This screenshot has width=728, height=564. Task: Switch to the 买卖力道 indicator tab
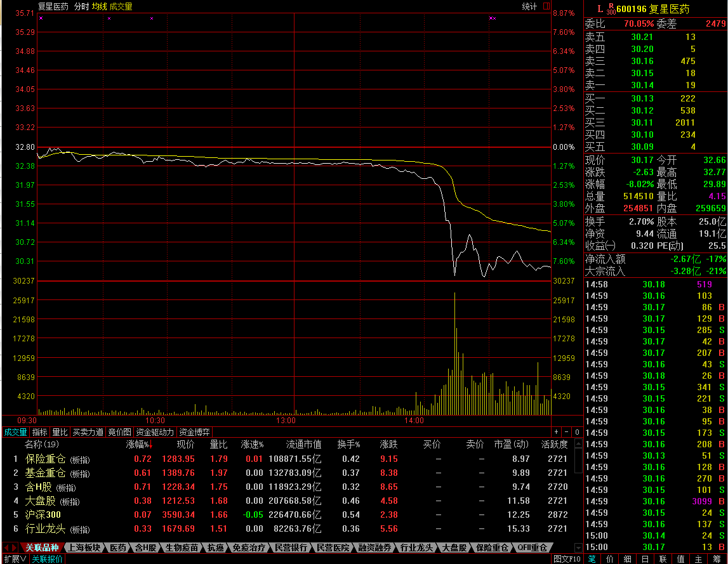tap(88, 432)
